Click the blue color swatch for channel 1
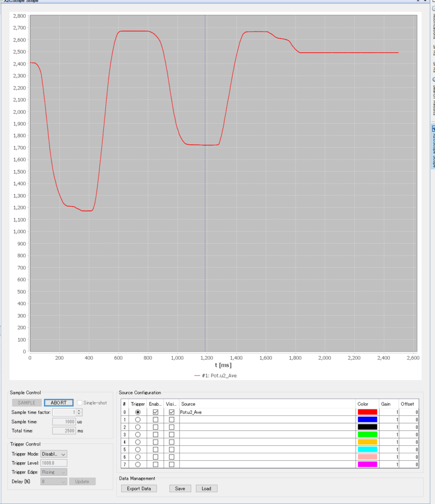This screenshot has width=435, height=504. [367, 419]
